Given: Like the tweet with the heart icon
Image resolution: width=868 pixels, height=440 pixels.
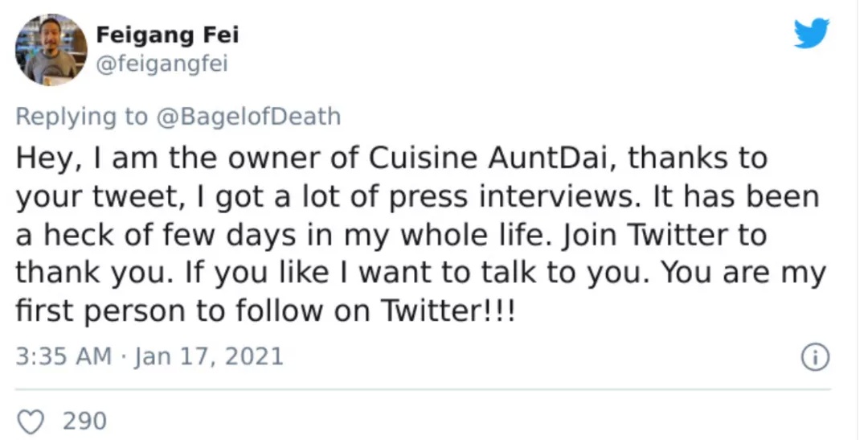Looking at the screenshot, I should point(31,421).
